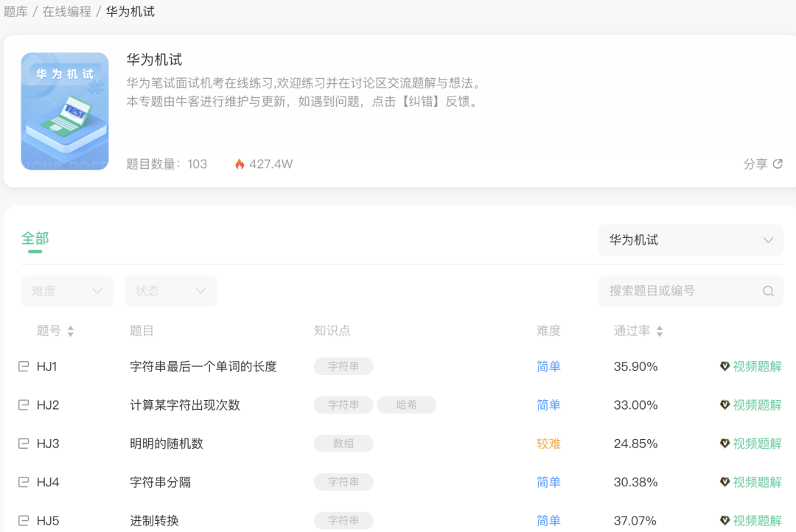
Task: Click the 35.90% pass rate value
Action: click(x=635, y=366)
